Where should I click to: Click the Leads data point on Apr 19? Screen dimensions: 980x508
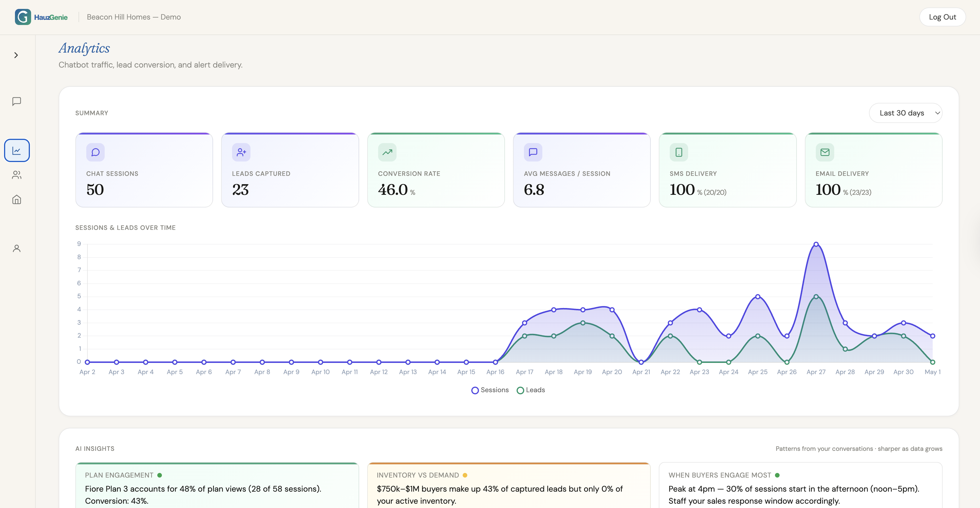pyautogui.click(x=583, y=323)
